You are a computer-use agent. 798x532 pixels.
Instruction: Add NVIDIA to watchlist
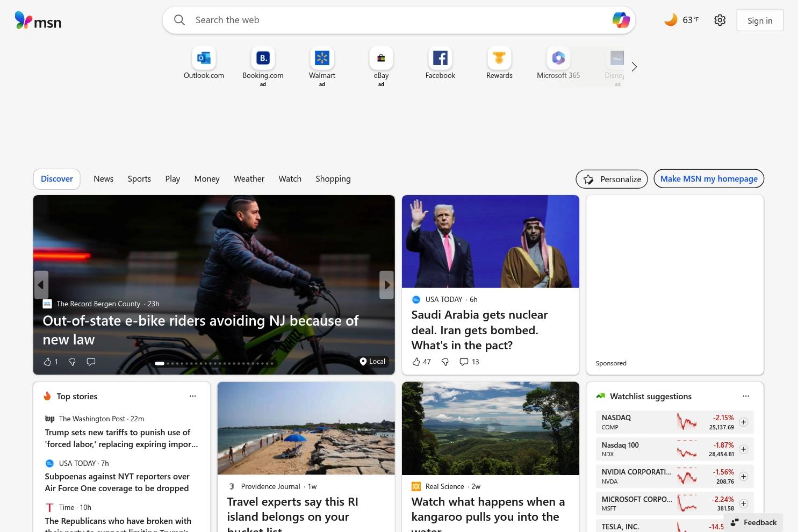click(743, 477)
